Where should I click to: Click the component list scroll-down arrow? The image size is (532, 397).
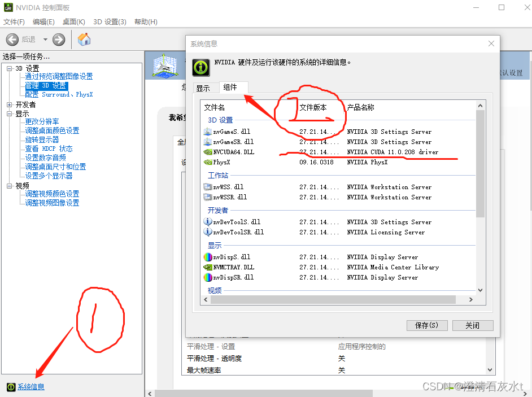(x=480, y=290)
